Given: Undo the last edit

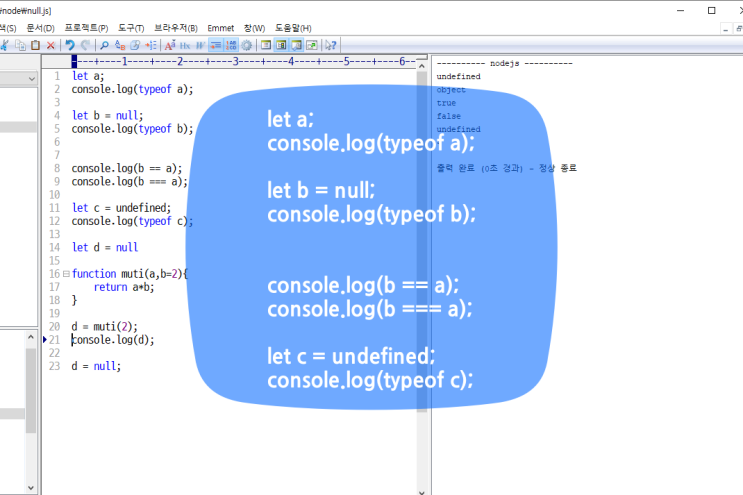Looking at the screenshot, I should [70, 45].
